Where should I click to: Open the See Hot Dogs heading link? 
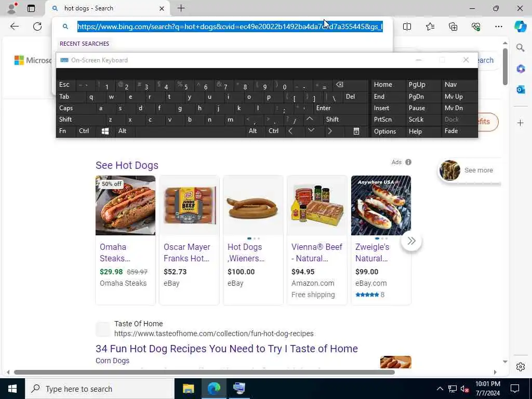pyautogui.click(x=127, y=165)
